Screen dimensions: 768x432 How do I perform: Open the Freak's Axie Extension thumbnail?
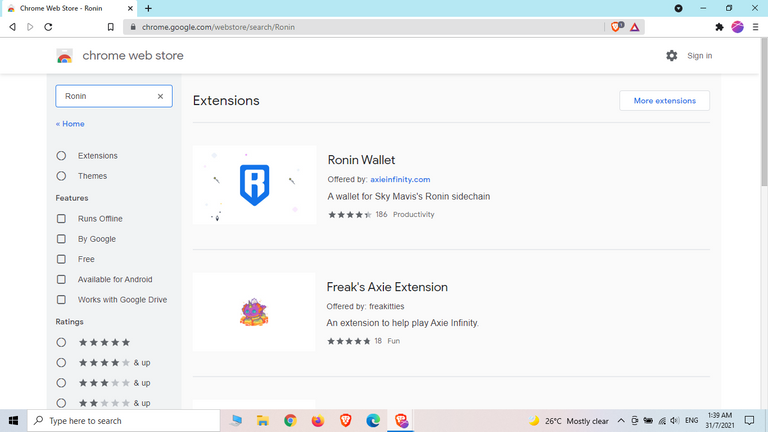pos(254,312)
